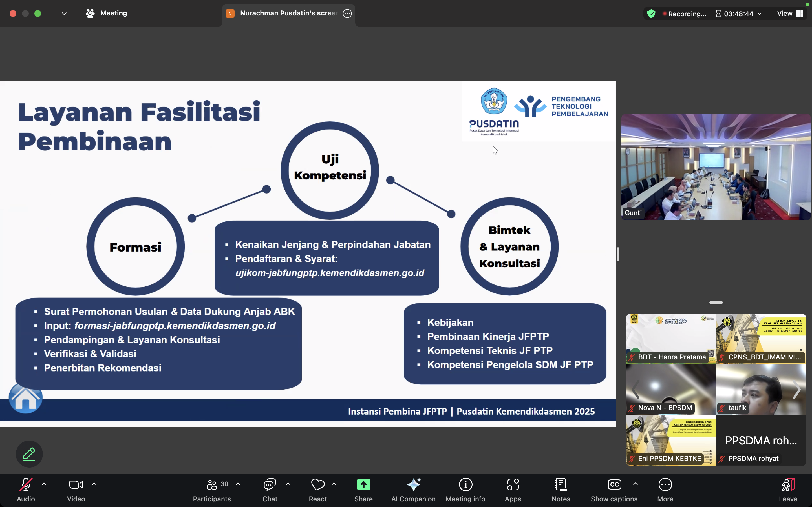Select Nurachman Pusdatin's screen tab

pos(288,13)
